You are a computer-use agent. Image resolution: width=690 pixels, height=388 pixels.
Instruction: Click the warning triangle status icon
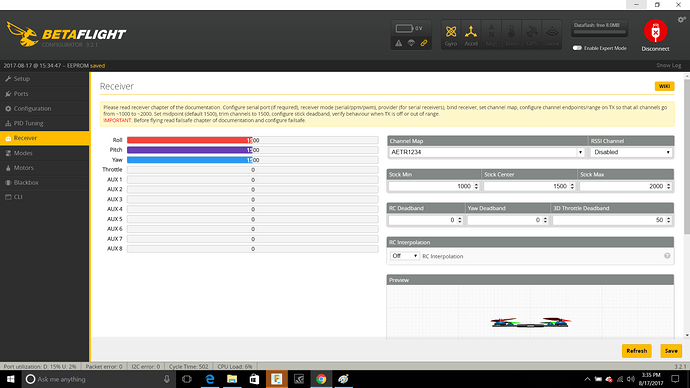398,43
